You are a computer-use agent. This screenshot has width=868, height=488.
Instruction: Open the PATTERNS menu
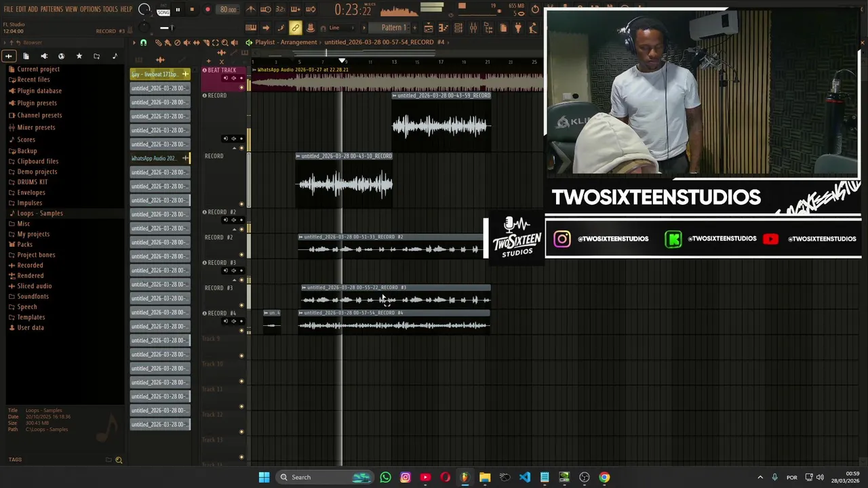[x=52, y=9]
